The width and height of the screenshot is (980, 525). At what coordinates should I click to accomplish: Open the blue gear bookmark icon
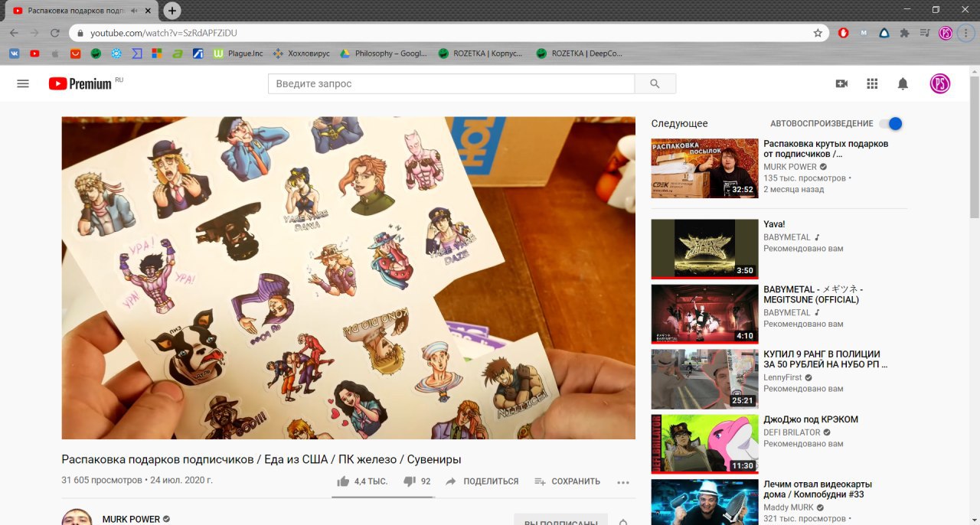[116, 54]
